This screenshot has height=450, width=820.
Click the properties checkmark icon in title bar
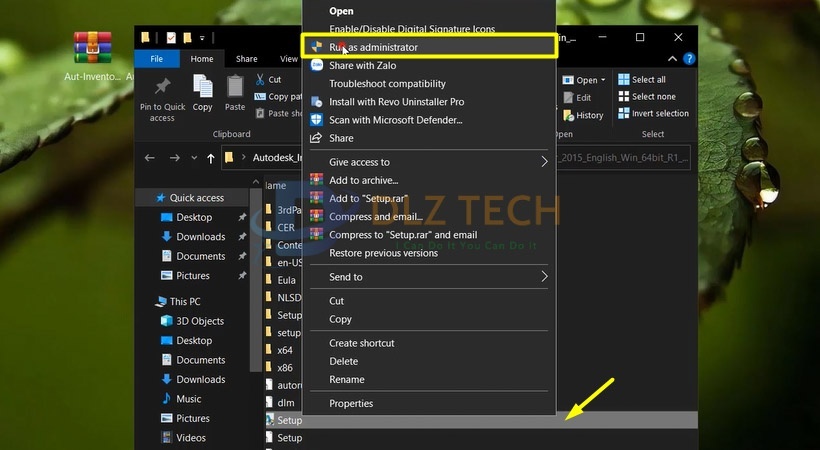coord(171,38)
